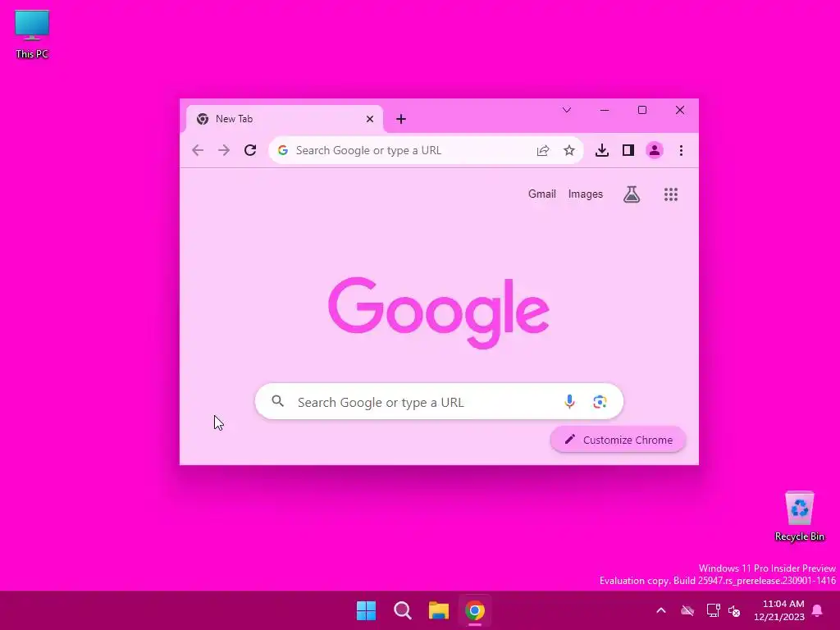Image resolution: width=840 pixels, height=630 pixels.
Task: Open the Google apps grid
Action: [x=671, y=194]
